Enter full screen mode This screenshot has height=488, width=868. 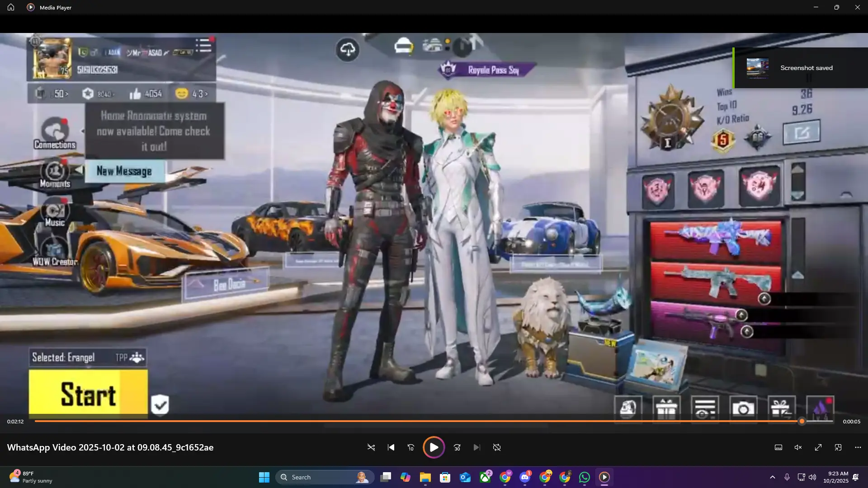(818, 447)
